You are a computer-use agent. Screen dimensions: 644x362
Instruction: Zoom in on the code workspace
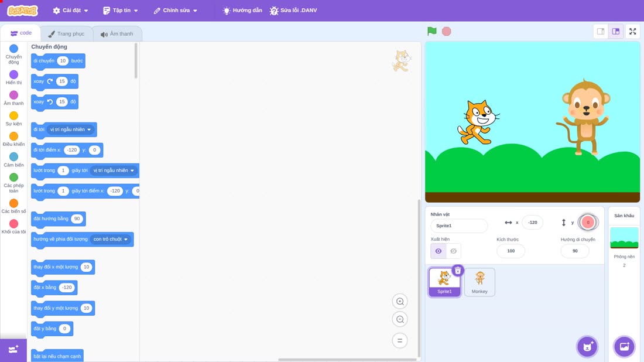tap(400, 301)
